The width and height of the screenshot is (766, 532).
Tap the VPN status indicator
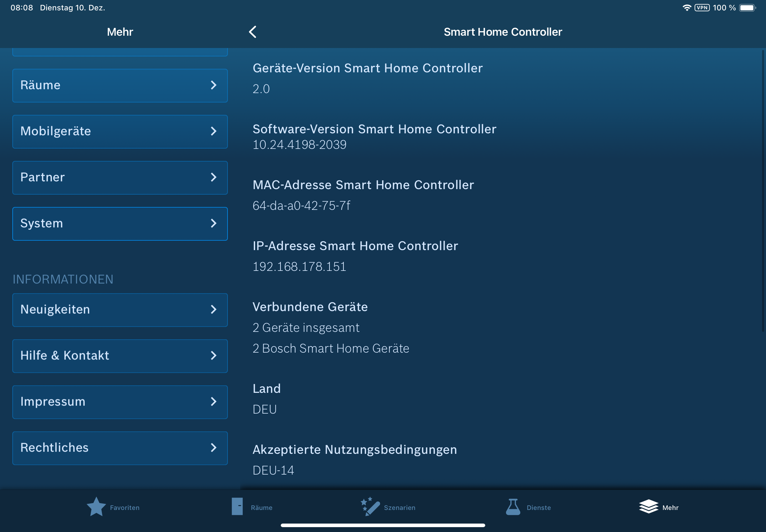(x=702, y=8)
